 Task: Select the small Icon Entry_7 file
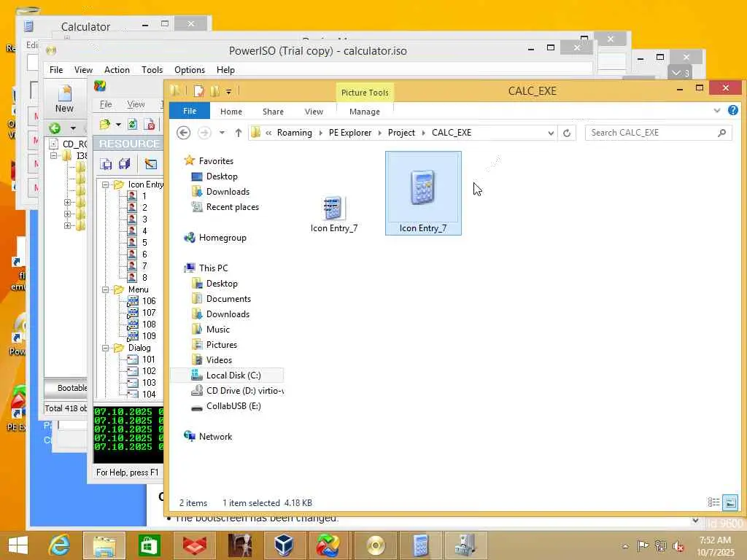[x=333, y=214]
